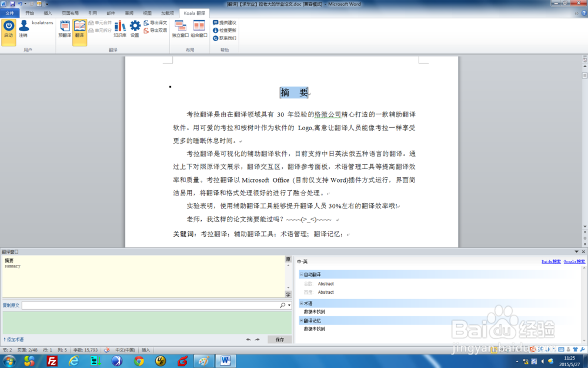
Task: Toggle 插入 insert mode in status bar
Action: pos(145,350)
